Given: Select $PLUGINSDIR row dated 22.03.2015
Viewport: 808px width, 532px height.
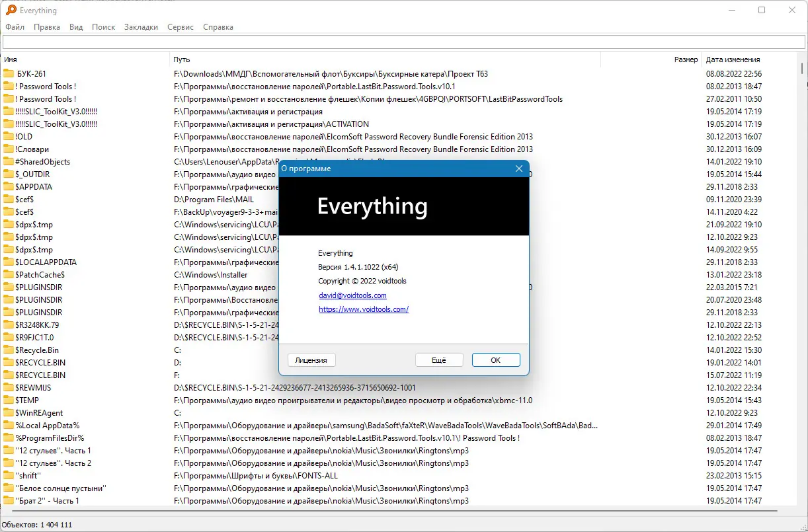Looking at the screenshot, I should pyautogui.click(x=399, y=287).
